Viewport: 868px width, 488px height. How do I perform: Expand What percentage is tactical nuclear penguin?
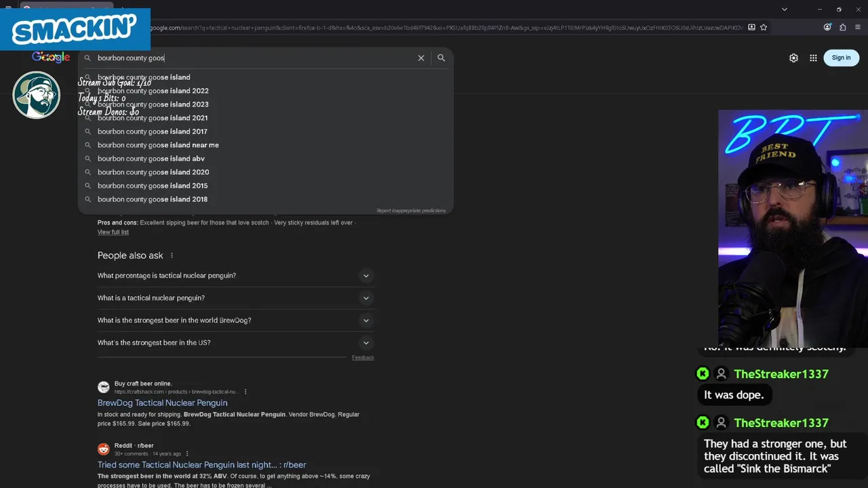[235, 276]
